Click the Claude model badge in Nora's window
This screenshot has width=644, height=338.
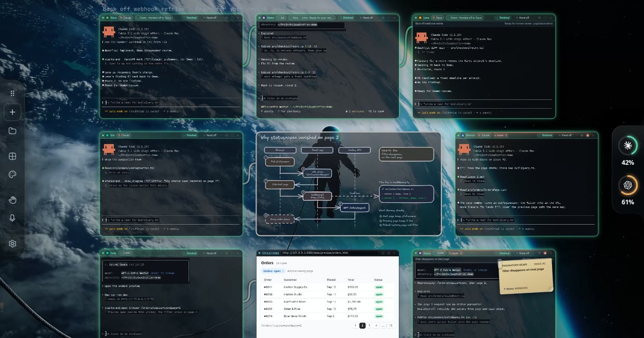(127, 18)
